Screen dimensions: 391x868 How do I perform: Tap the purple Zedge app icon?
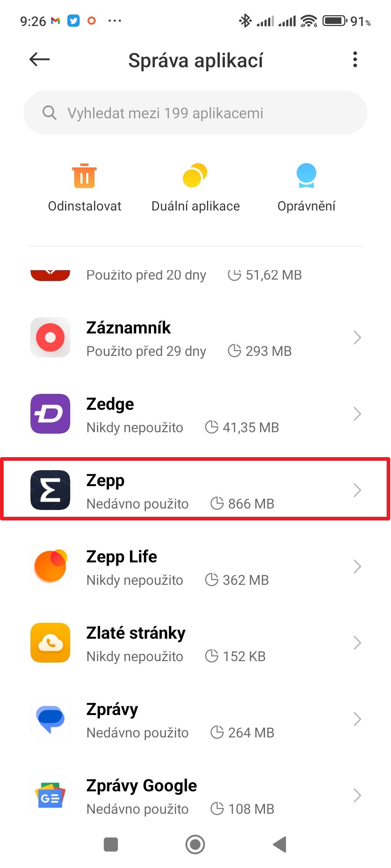coord(50,414)
